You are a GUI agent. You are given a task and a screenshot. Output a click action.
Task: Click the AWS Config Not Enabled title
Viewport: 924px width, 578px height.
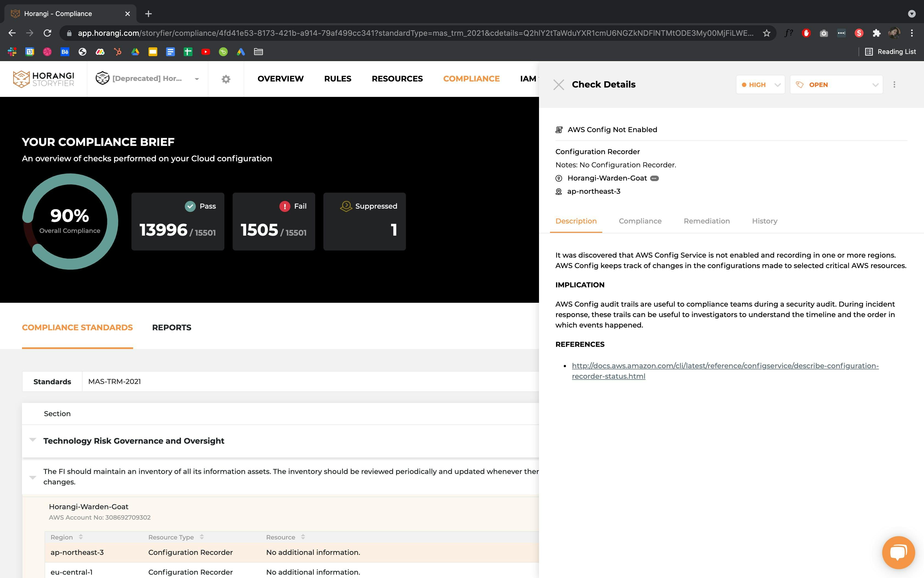click(612, 130)
